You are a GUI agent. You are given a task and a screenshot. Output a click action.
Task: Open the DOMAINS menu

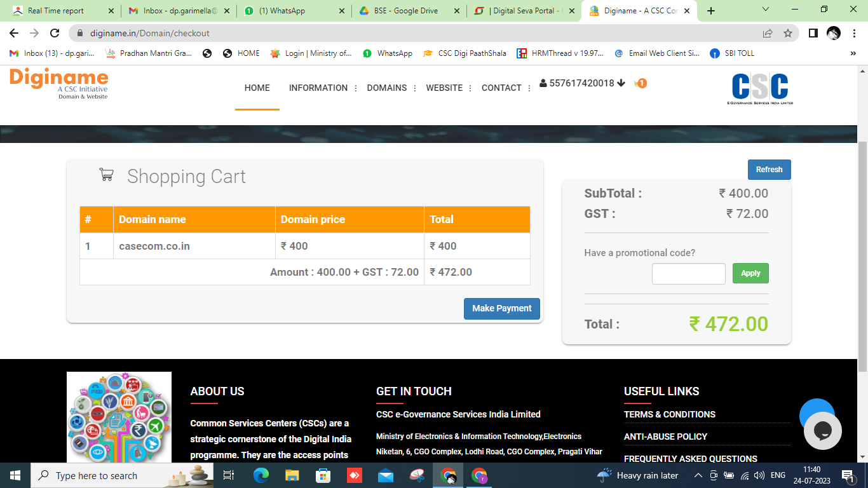coord(387,88)
